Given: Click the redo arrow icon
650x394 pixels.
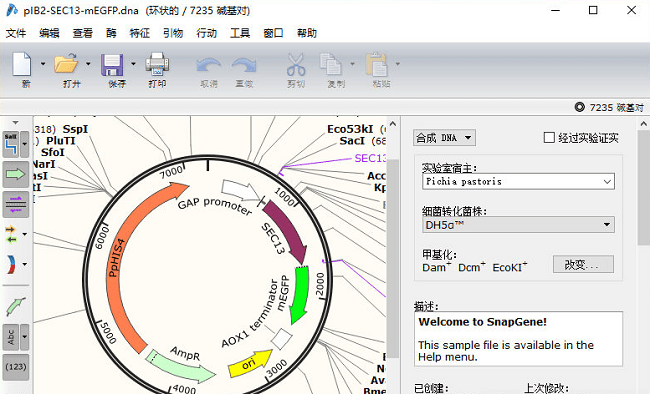Looking at the screenshot, I should tap(244, 66).
